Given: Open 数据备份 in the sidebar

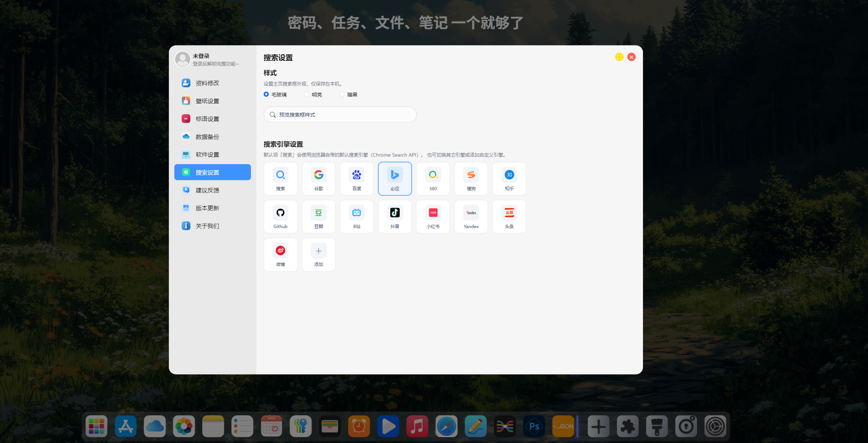Looking at the screenshot, I should tap(213, 137).
